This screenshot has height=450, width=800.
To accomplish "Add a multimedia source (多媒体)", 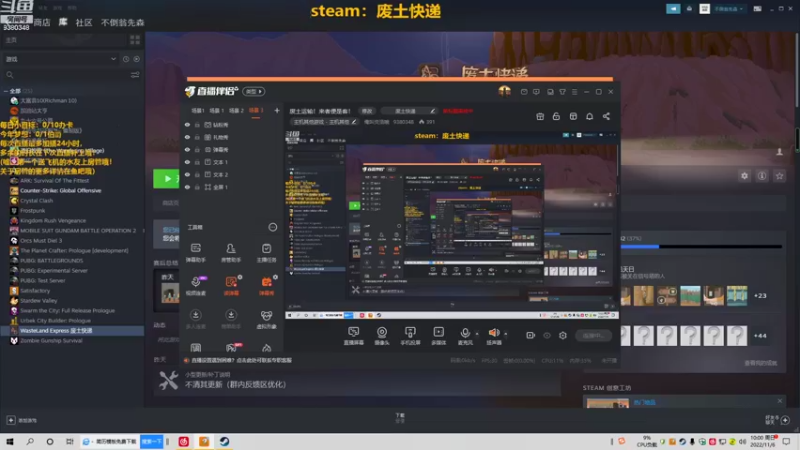I will pos(438,336).
